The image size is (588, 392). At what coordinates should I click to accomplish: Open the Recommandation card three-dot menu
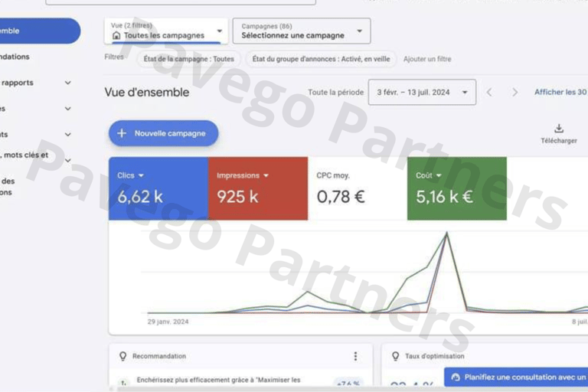[x=355, y=356]
